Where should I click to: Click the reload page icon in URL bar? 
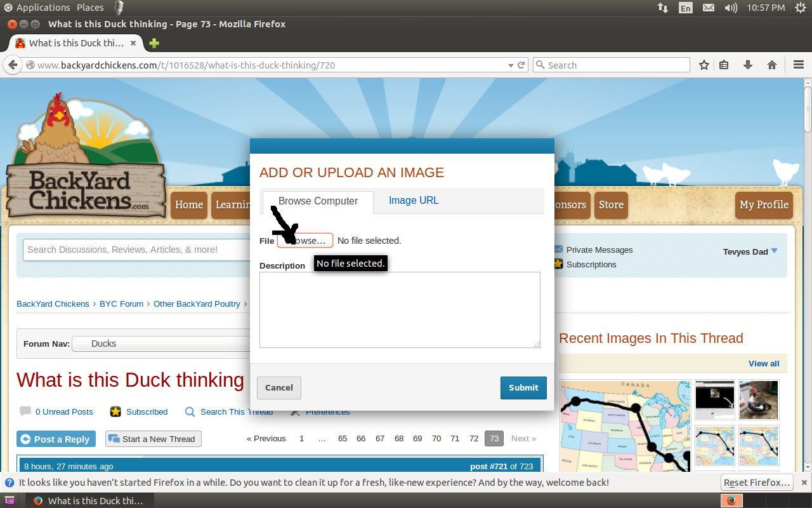521,65
